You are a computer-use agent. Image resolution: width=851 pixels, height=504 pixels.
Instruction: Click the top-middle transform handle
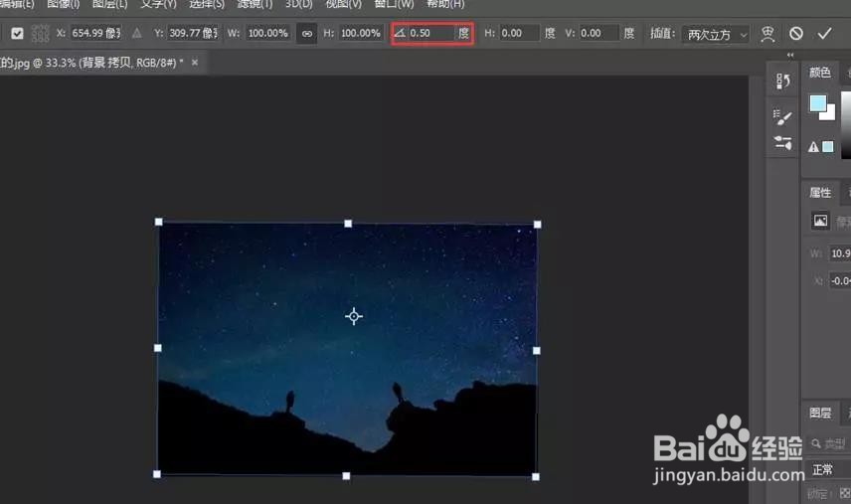(348, 224)
